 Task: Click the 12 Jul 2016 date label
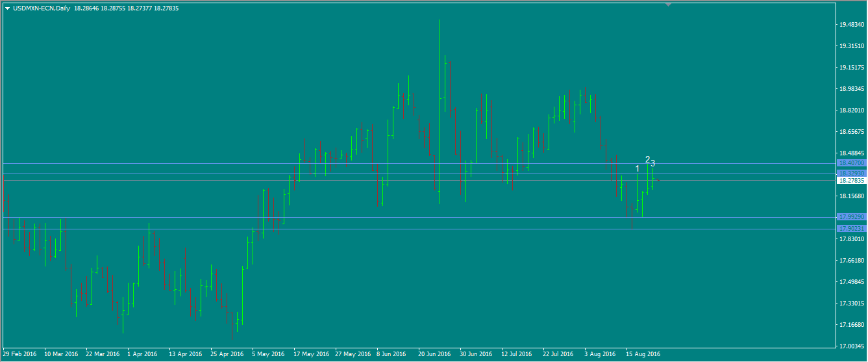pos(517,355)
